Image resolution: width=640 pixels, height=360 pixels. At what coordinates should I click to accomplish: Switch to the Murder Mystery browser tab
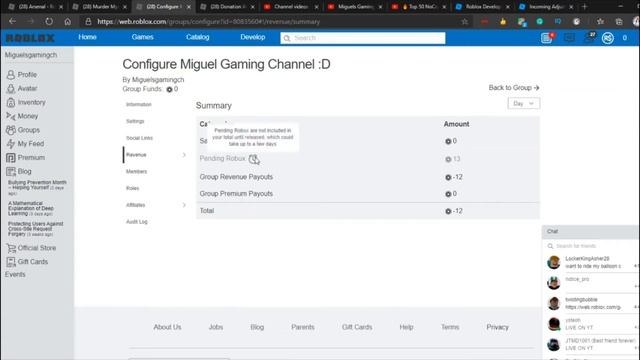[x=99, y=7]
